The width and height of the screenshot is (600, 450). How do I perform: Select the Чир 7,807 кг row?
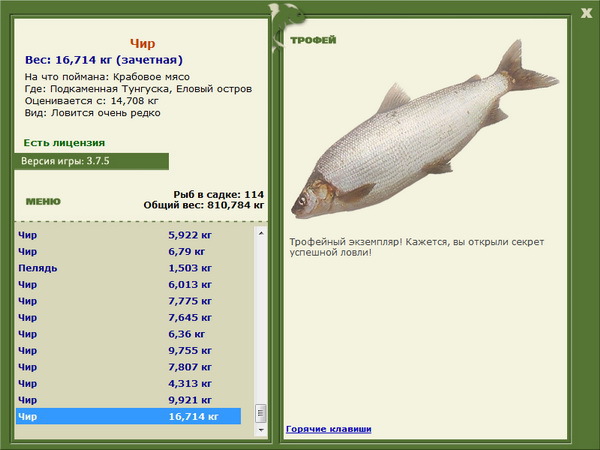click(x=129, y=367)
